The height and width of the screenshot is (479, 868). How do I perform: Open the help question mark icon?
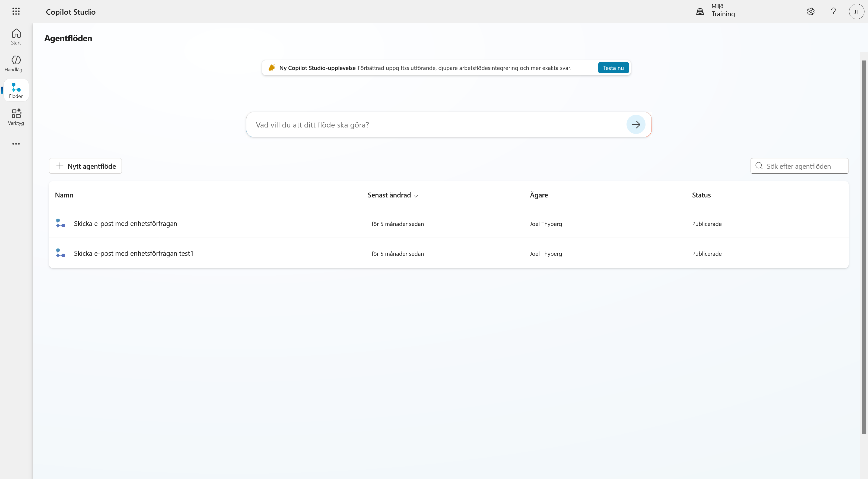833,11
